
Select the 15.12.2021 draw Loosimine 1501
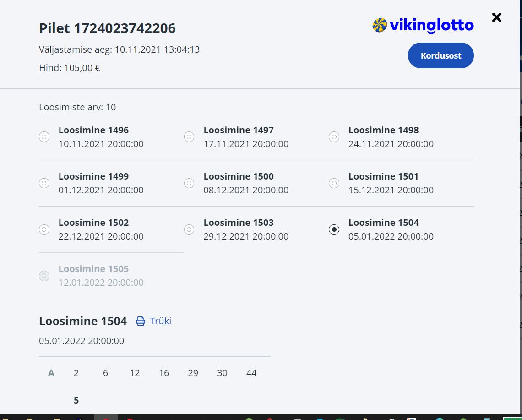point(334,183)
